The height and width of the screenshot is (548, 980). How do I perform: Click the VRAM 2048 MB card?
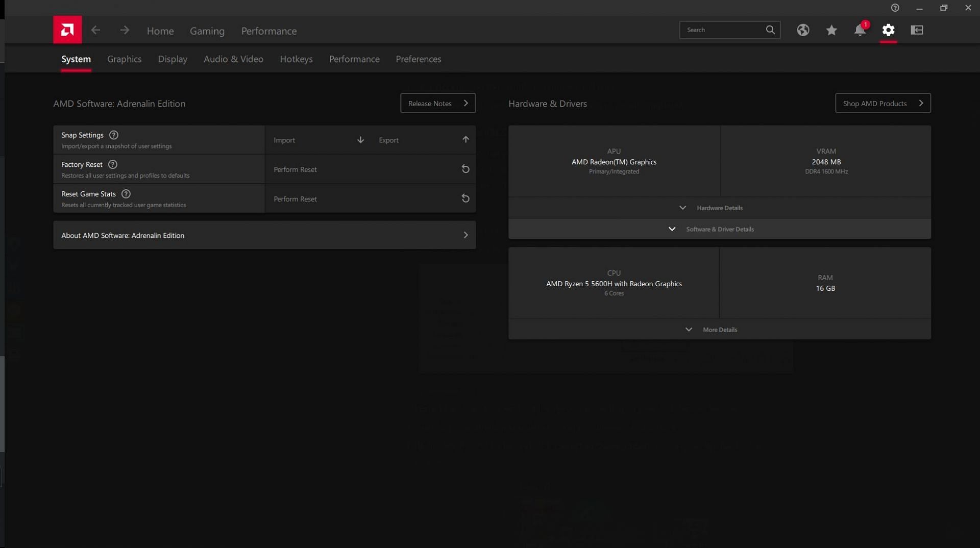tap(826, 161)
